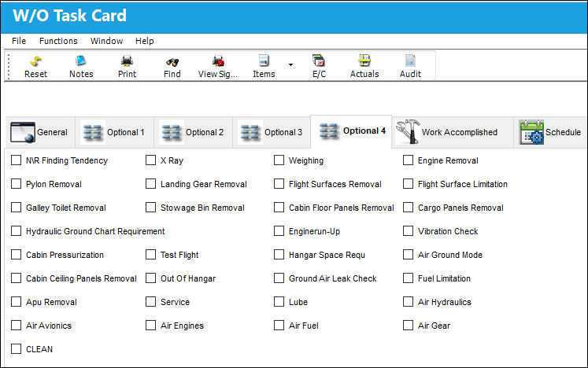
Task: Click the Print toolbar icon
Action: click(x=127, y=66)
